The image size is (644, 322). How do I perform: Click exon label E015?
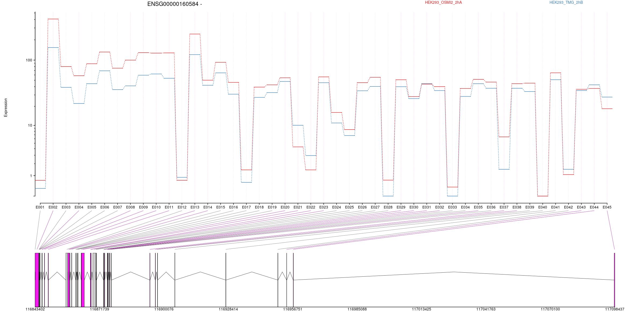pyautogui.click(x=221, y=207)
